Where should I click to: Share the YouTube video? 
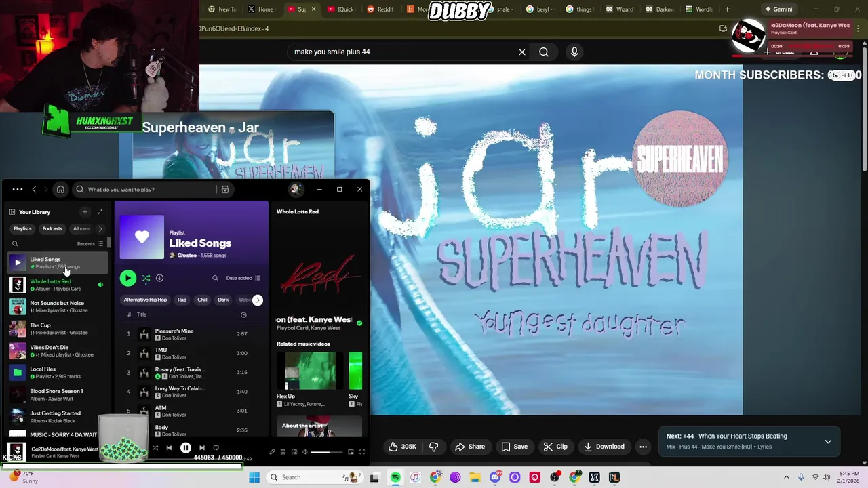(x=470, y=447)
